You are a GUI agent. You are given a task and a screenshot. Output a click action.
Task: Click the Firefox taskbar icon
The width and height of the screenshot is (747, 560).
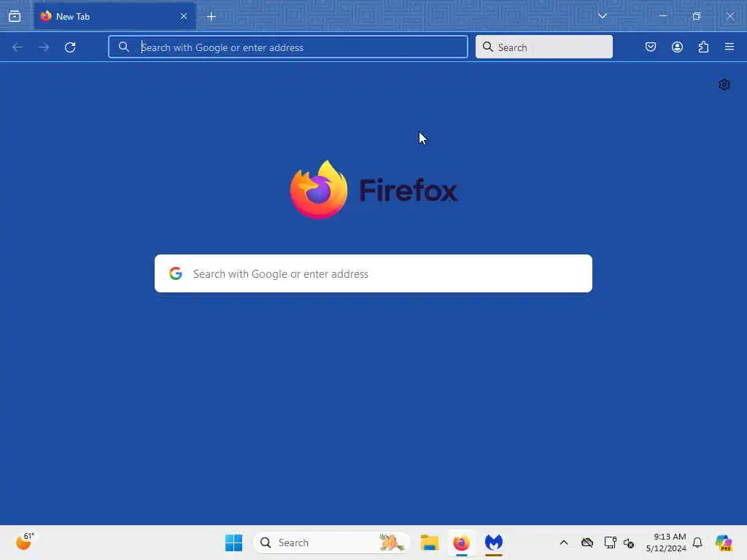[462, 542]
